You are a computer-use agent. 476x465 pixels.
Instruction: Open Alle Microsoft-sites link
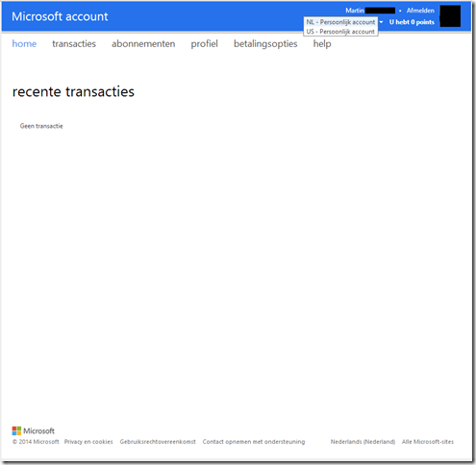pos(428,442)
